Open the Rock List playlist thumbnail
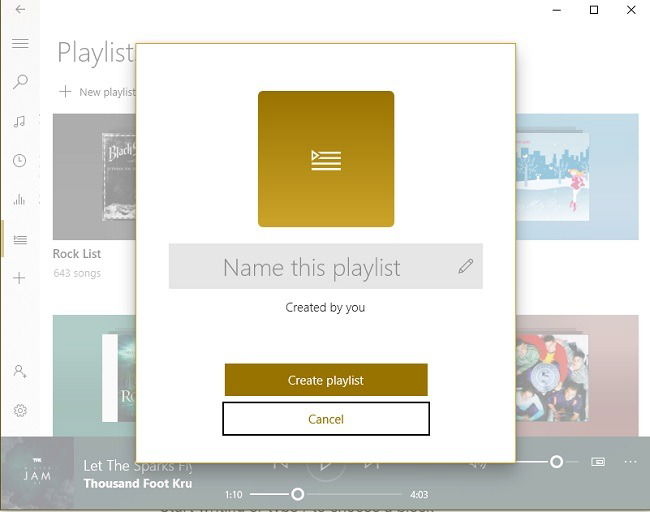The height and width of the screenshot is (512, 650). pyautogui.click(x=95, y=177)
